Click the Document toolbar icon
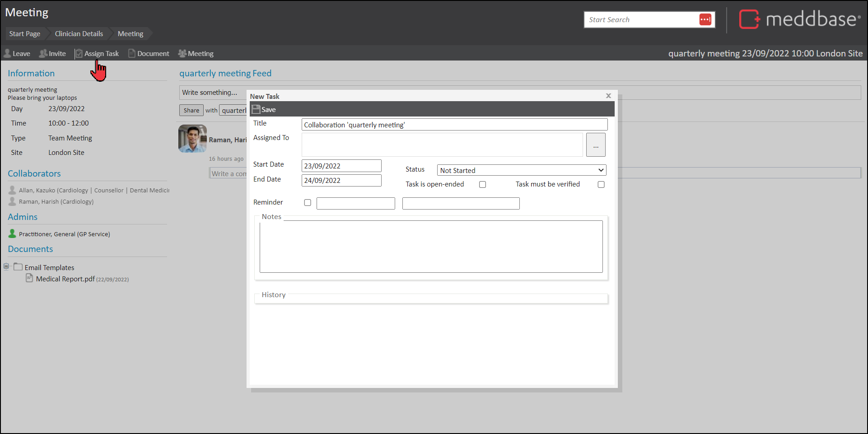 click(132, 53)
